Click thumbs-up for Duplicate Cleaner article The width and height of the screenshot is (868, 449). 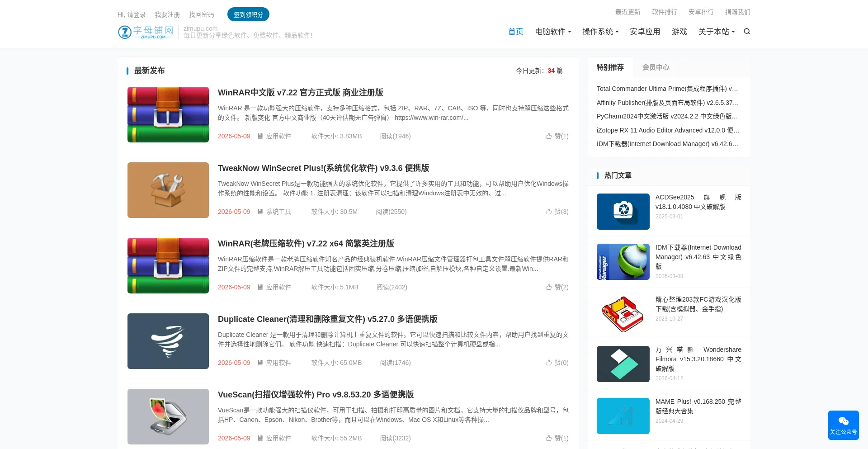(548, 363)
